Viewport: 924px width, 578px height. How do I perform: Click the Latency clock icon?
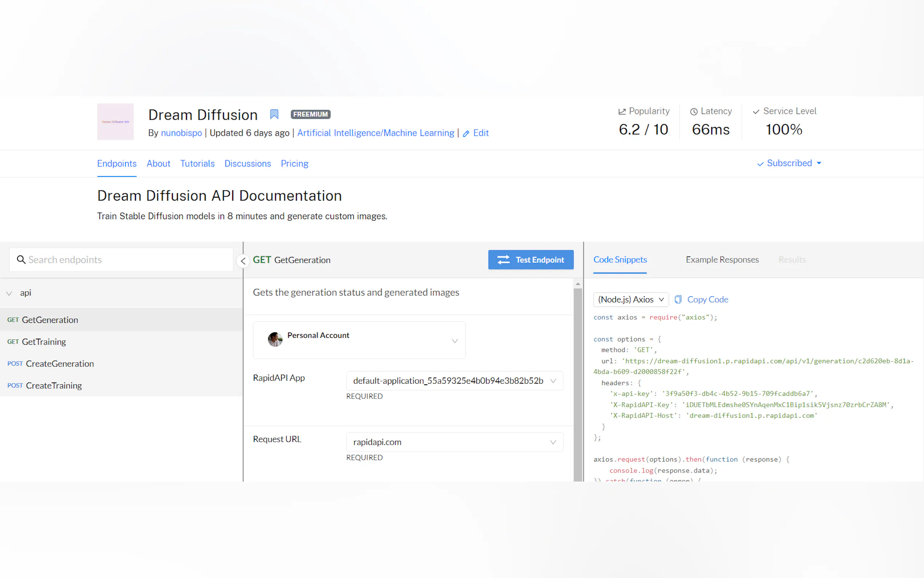point(694,112)
